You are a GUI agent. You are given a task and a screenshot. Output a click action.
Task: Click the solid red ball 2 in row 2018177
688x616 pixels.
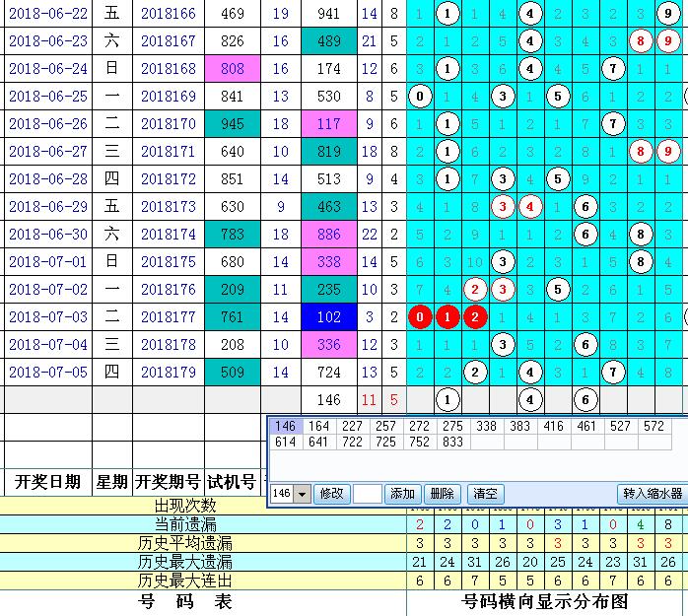coord(476,317)
